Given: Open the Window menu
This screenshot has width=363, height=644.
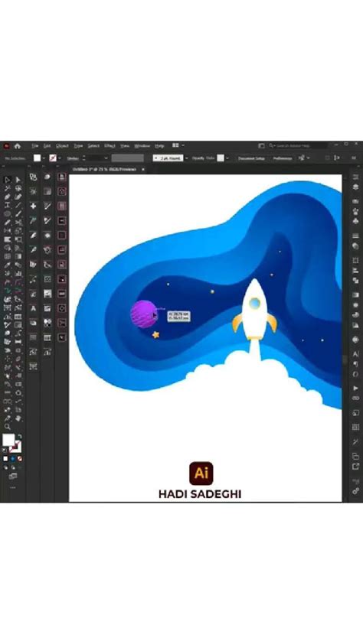Looking at the screenshot, I should [142, 146].
